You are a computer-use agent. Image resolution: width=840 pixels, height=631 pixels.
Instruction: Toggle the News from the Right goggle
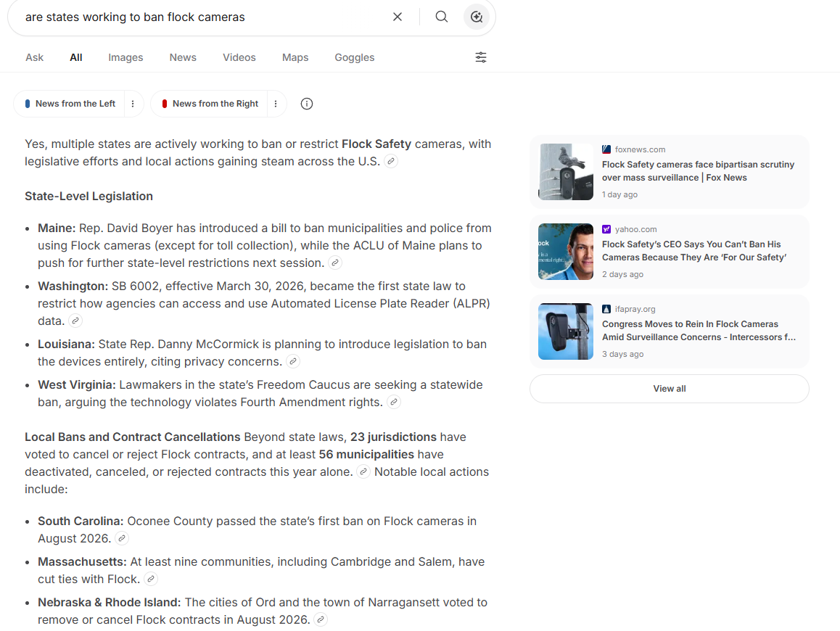(x=210, y=104)
